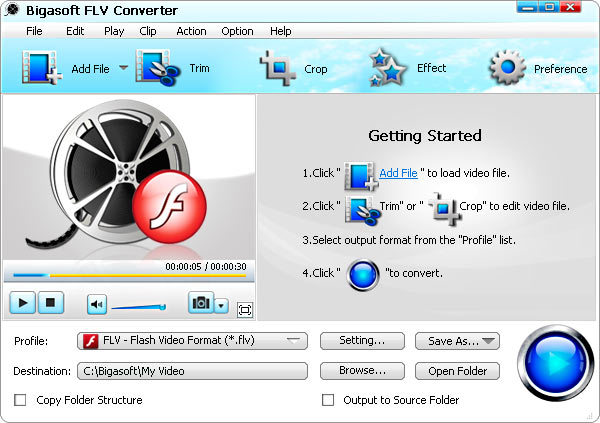Enable Copy Folder Structure checkbox

click(20, 400)
